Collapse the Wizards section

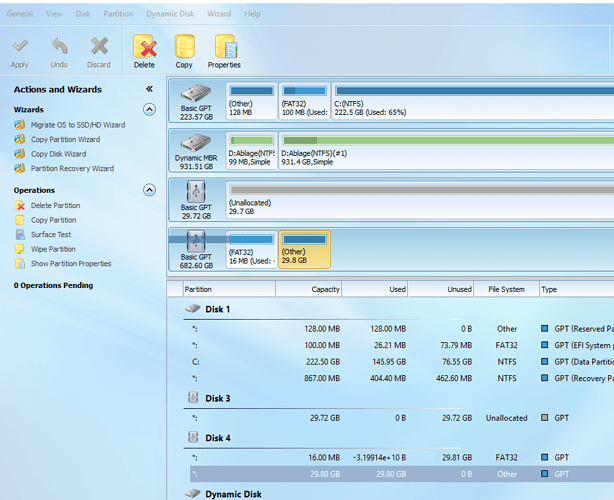point(149,109)
